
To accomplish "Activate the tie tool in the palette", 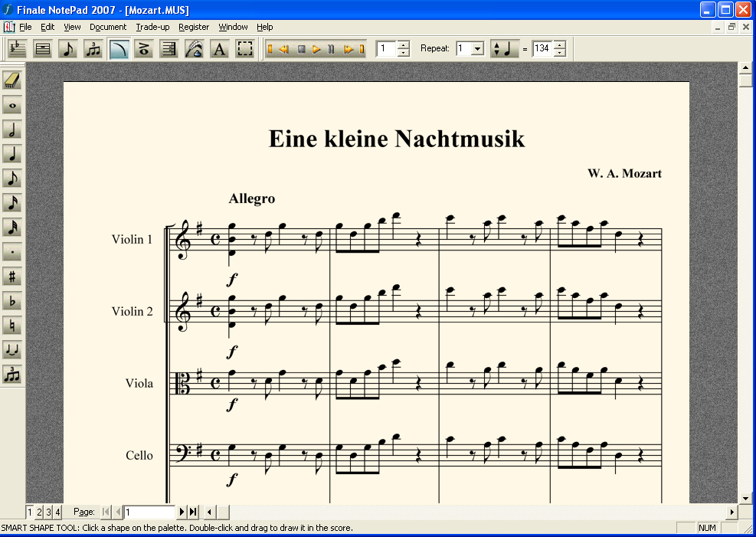I will tap(11, 350).
